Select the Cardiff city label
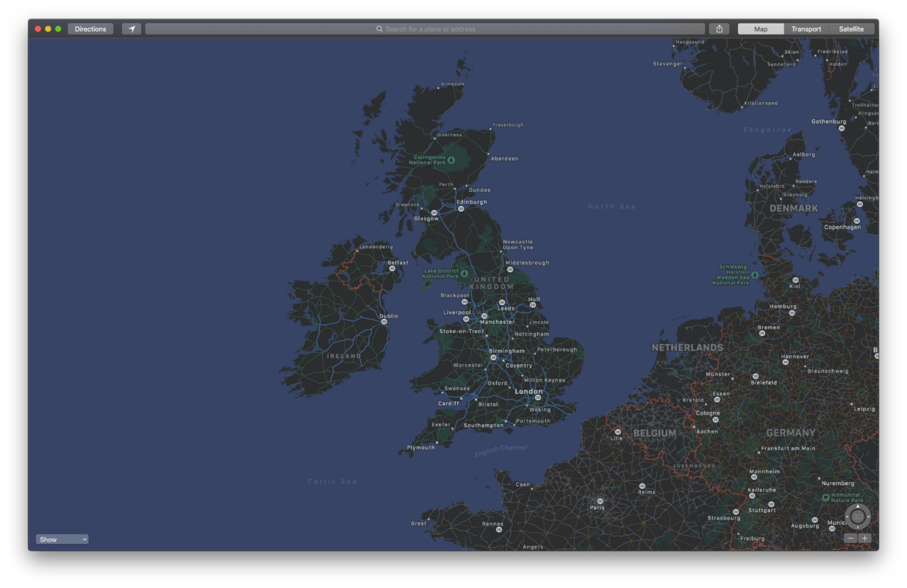 pos(448,404)
